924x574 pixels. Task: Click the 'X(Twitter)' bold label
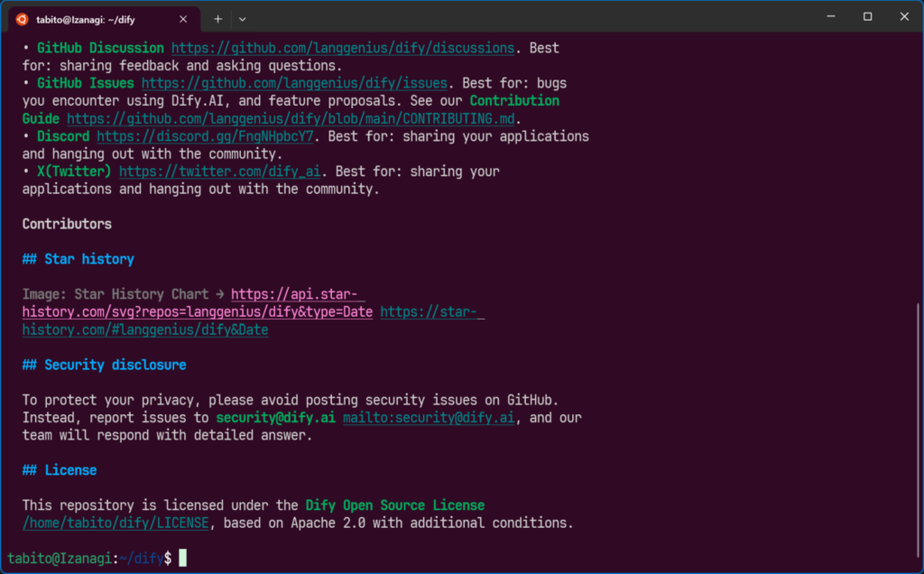point(74,172)
